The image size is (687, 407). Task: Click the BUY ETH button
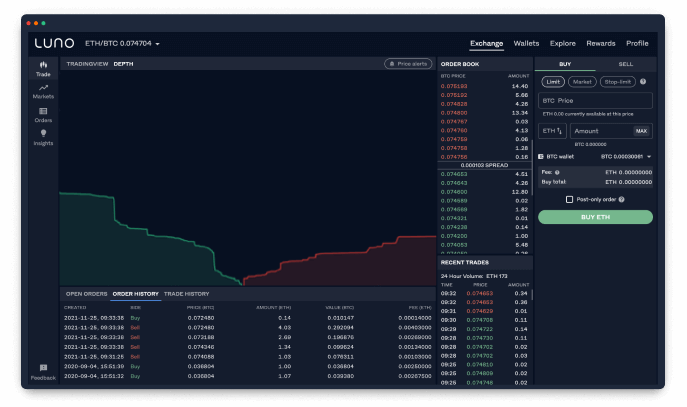tap(595, 217)
